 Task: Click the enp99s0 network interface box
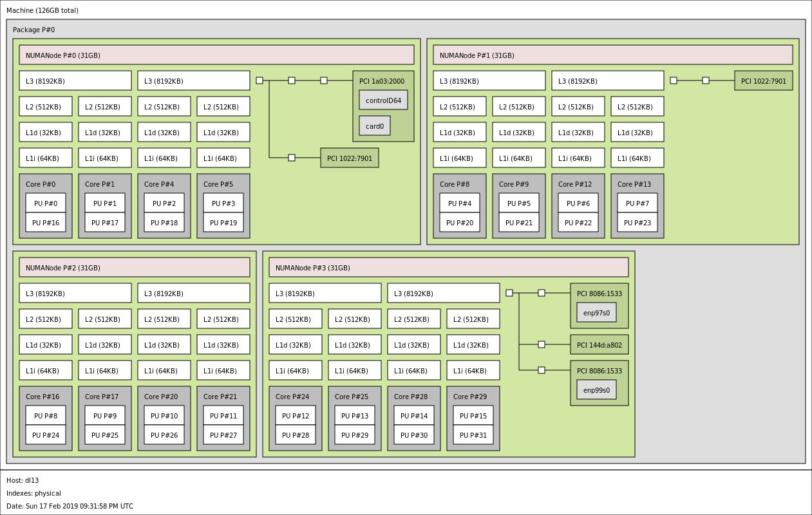[x=596, y=389]
